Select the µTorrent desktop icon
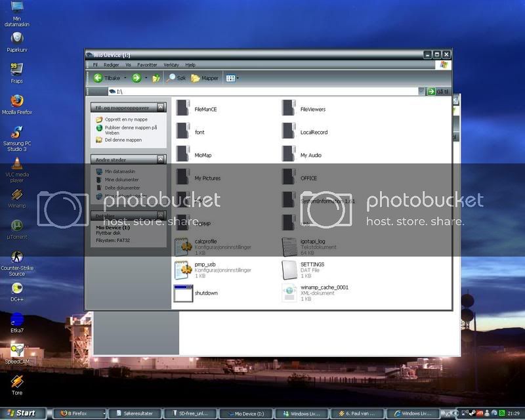The width and height of the screenshot is (525, 420). click(17, 230)
